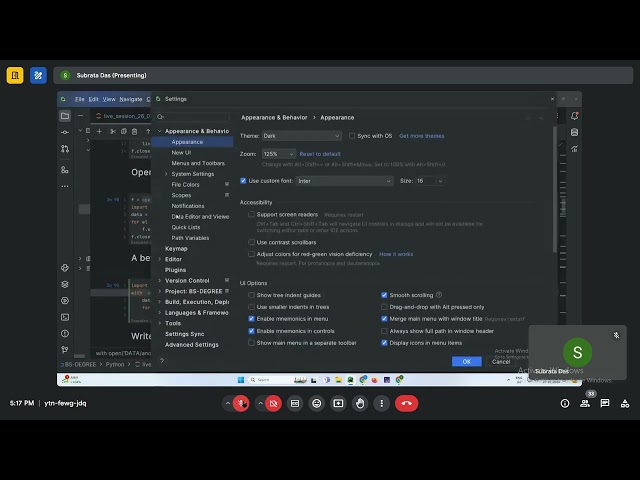Open the Zoom 125% dropdown
640x480 pixels.
pyautogui.click(x=278, y=154)
